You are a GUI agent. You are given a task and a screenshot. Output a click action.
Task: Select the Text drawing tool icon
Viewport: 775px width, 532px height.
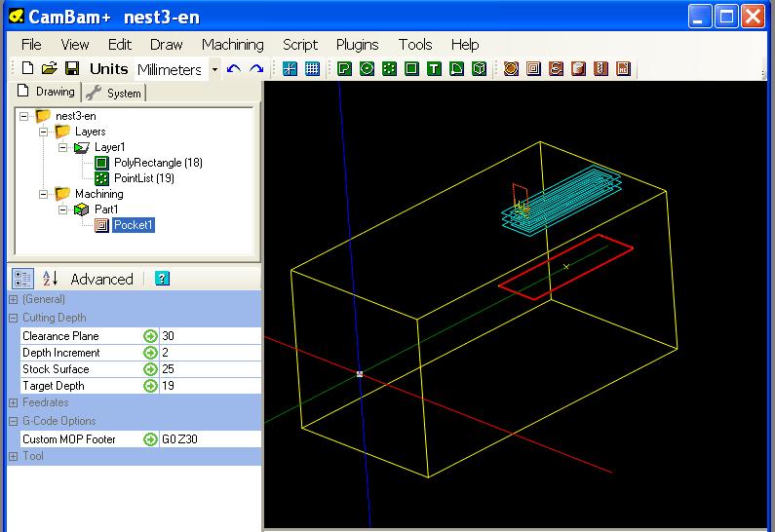pos(434,69)
